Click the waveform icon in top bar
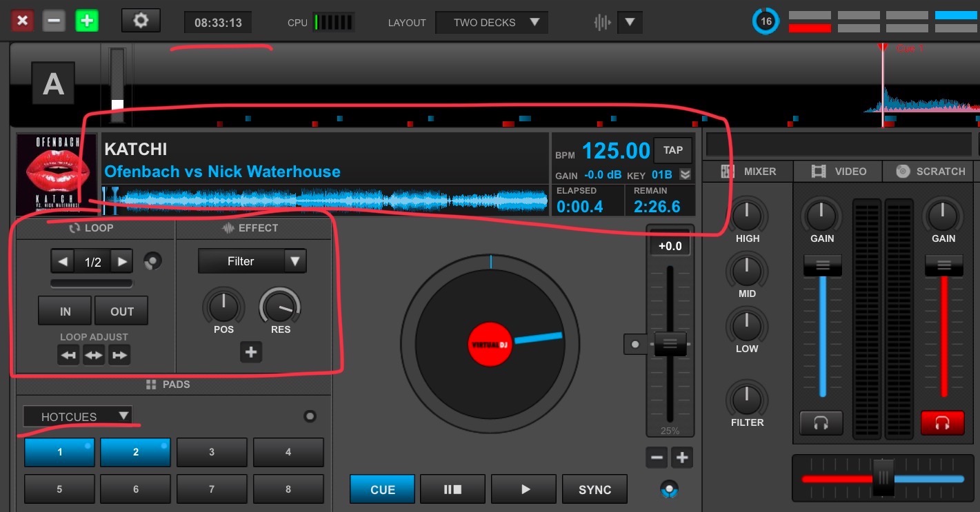980x512 pixels. tap(602, 22)
